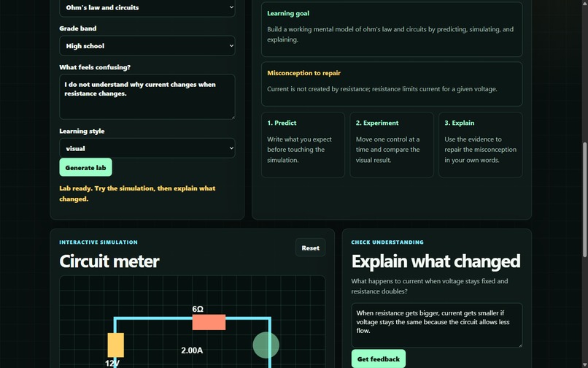This screenshot has width=588, height=368.
Task: Click the page vertical scrollbar thumb
Action: pos(585,200)
